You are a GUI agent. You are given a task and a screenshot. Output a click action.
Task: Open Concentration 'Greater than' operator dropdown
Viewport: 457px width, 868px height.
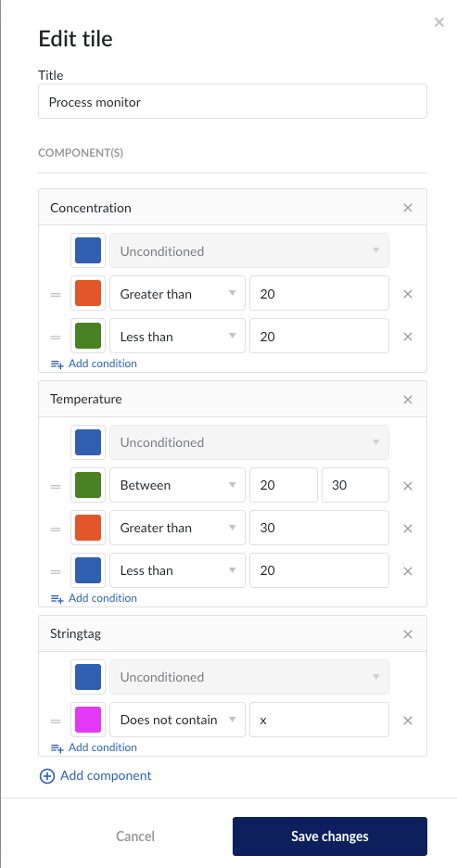(177, 293)
